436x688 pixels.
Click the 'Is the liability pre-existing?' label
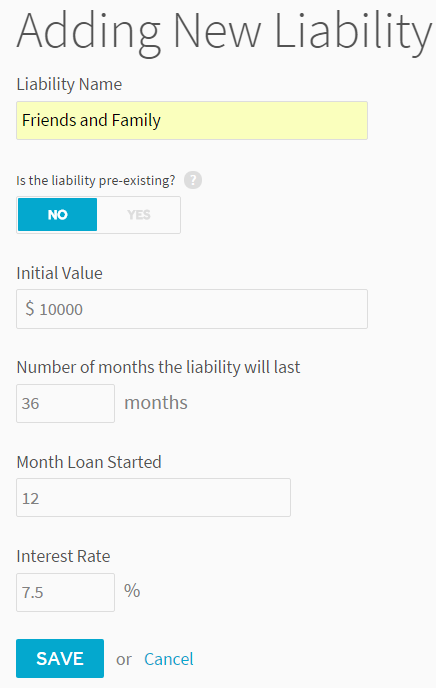click(96, 180)
